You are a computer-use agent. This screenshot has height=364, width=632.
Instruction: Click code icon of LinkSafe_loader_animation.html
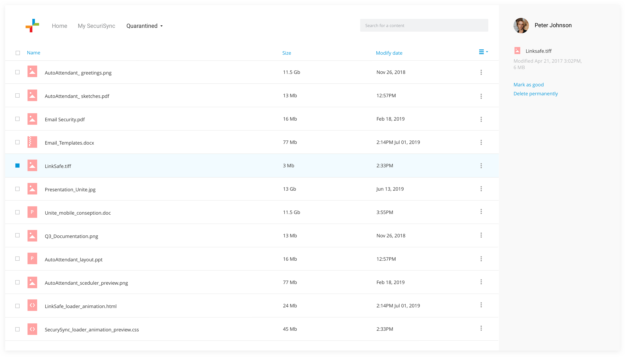click(32, 305)
